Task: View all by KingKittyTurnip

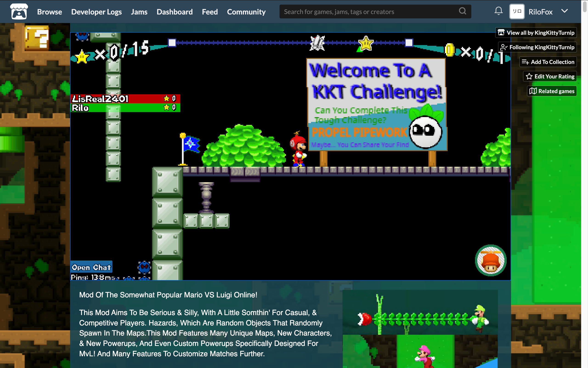Action: 536,33
